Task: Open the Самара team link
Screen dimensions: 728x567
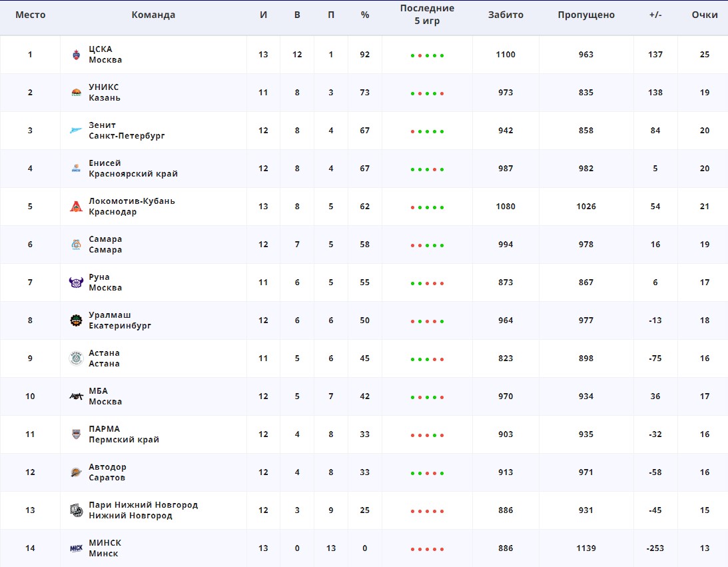Action: point(105,245)
